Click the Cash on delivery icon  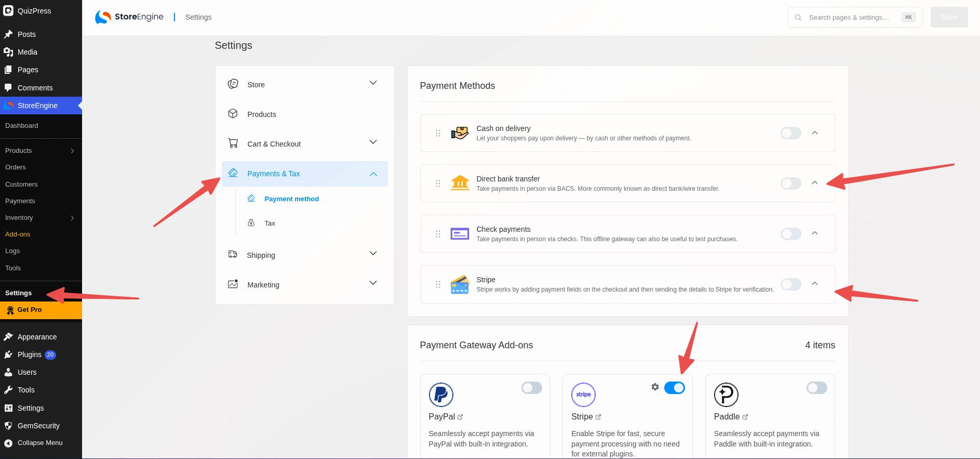[460, 133]
